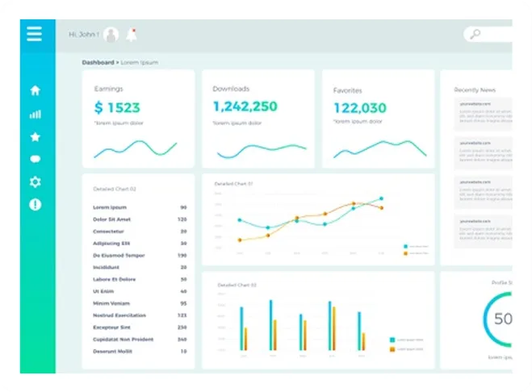Click the teal legend square of the line chart
Screen dimensions: 532x392
pos(405,246)
